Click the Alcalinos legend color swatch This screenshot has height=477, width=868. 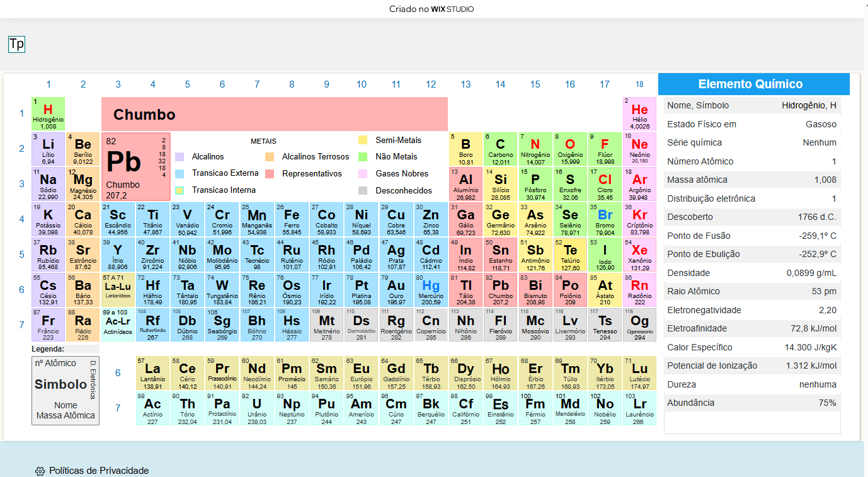[x=180, y=157]
